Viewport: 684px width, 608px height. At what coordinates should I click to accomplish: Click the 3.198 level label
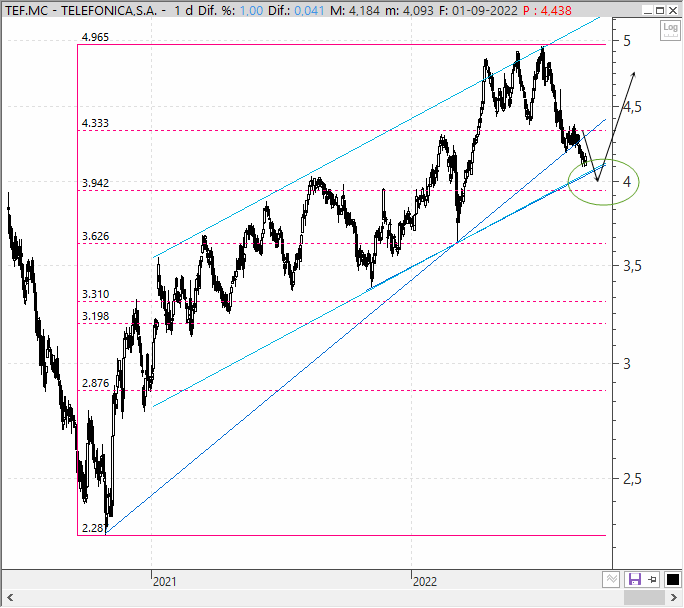click(x=95, y=316)
